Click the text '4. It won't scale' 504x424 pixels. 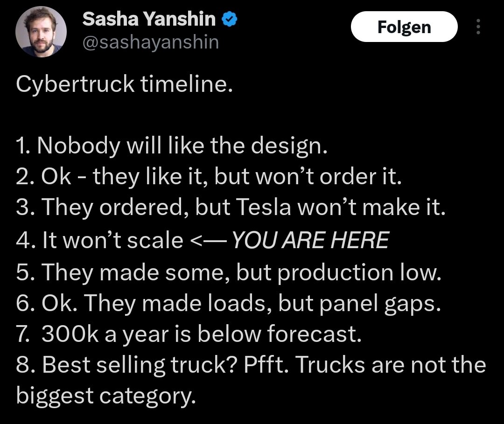99,240
